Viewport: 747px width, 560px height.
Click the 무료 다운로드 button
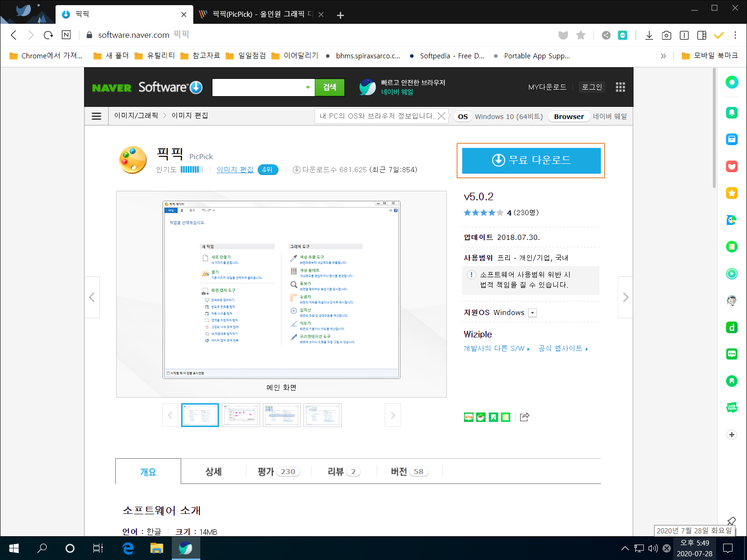click(531, 161)
